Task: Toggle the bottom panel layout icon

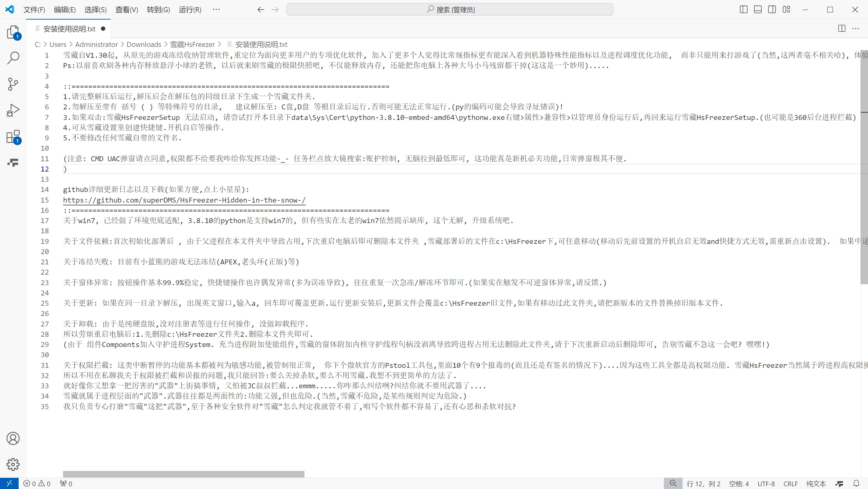Action: pos(758,9)
